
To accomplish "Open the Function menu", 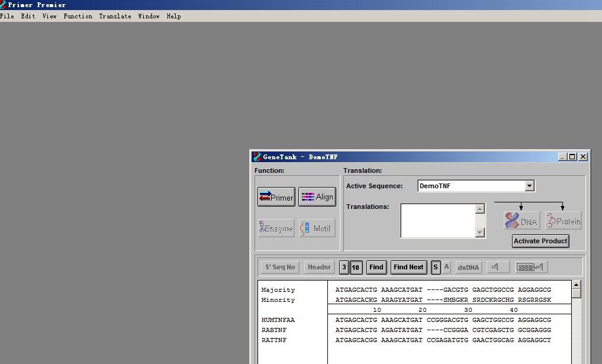I will [78, 16].
